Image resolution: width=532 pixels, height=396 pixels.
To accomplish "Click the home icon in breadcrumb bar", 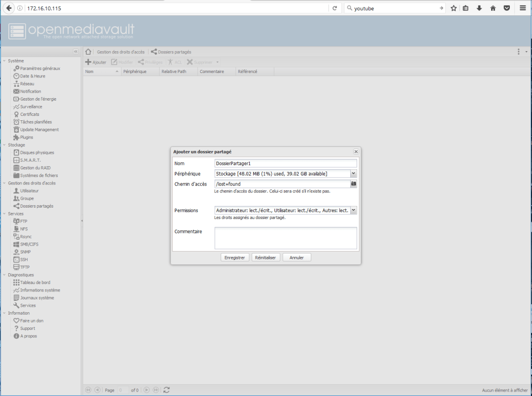I will coord(89,52).
